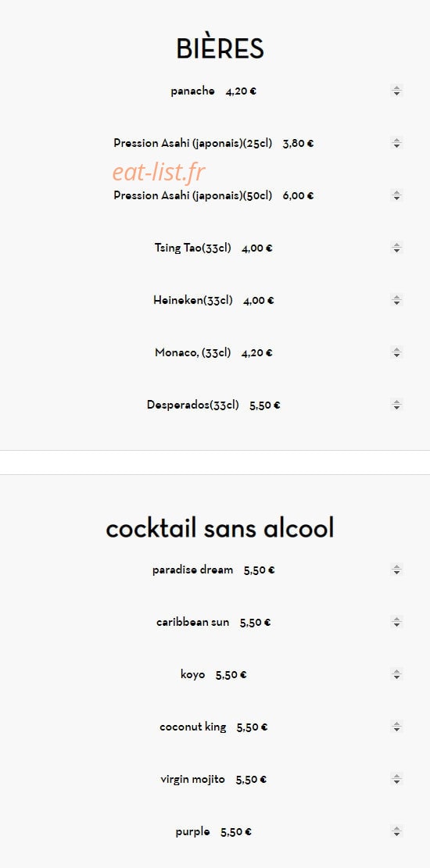This screenshot has height=868, width=430.
Task: Click the Desperados(33cl) menu item
Action: [213, 405]
